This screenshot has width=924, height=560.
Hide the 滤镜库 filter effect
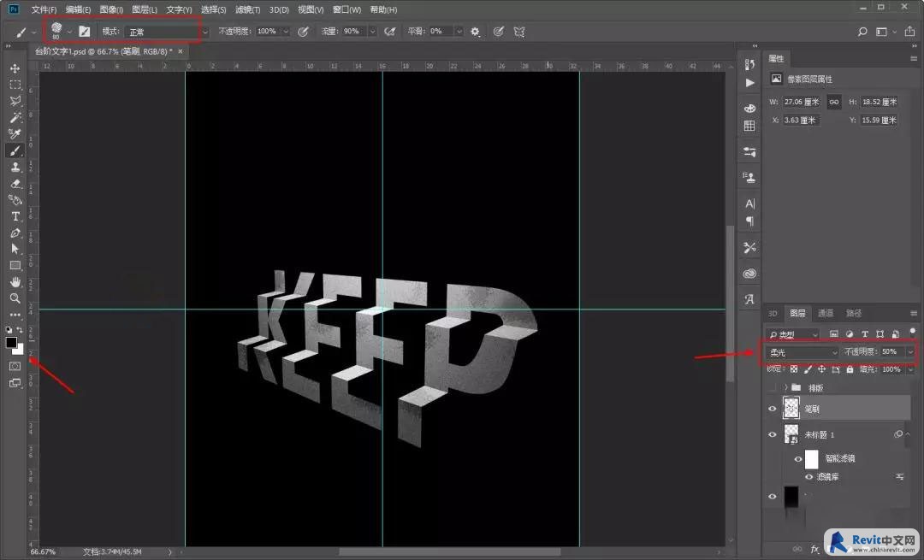point(809,477)
